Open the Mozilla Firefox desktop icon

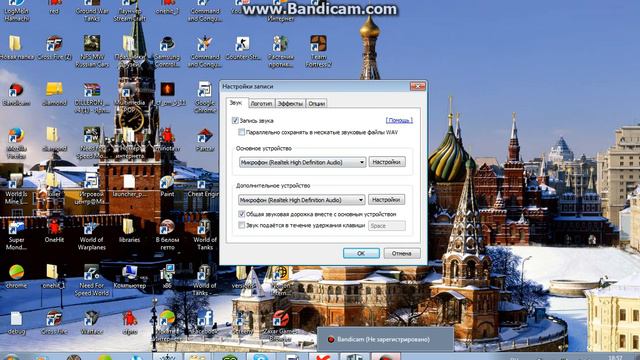pos(16,143)
